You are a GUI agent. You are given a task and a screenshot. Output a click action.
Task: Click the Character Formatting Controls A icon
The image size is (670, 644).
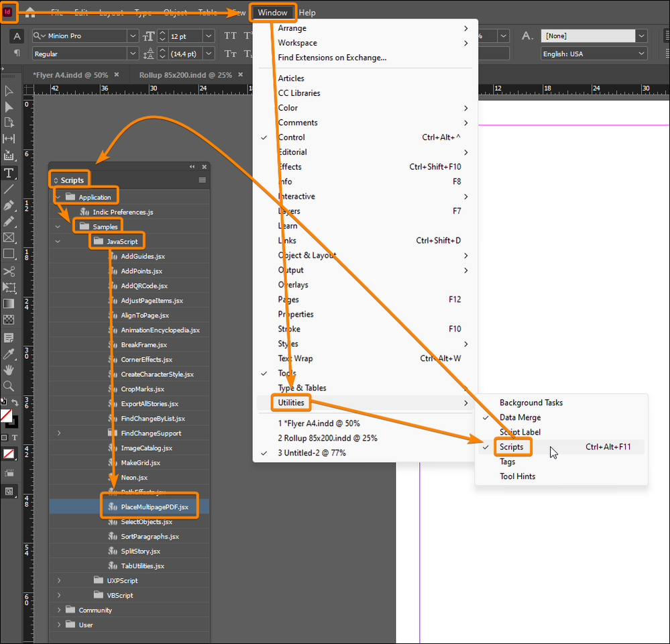[x=17, y=36]
